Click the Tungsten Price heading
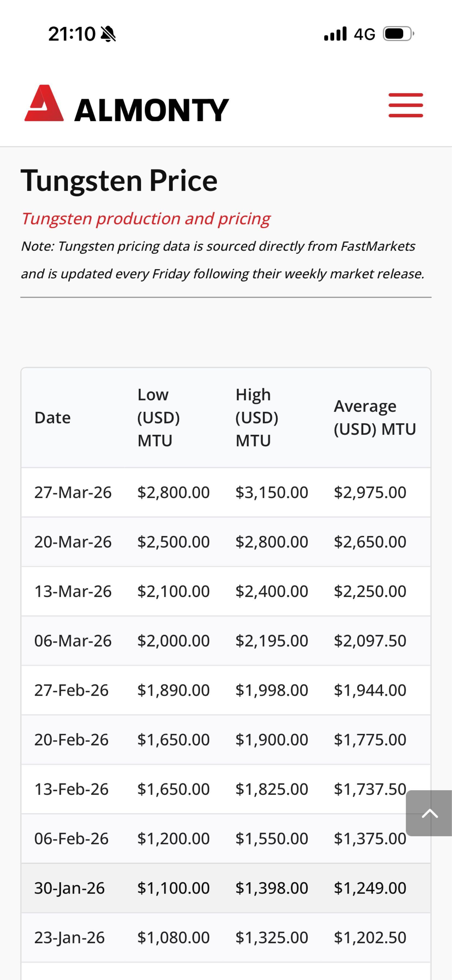Image resolution: width=452 pixels, height=980 pixels. [x=119, y=180]
